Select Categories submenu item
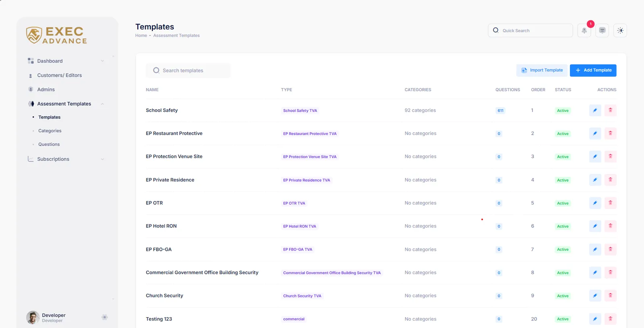This screenshot has width=644, height=328. (50, 131)
